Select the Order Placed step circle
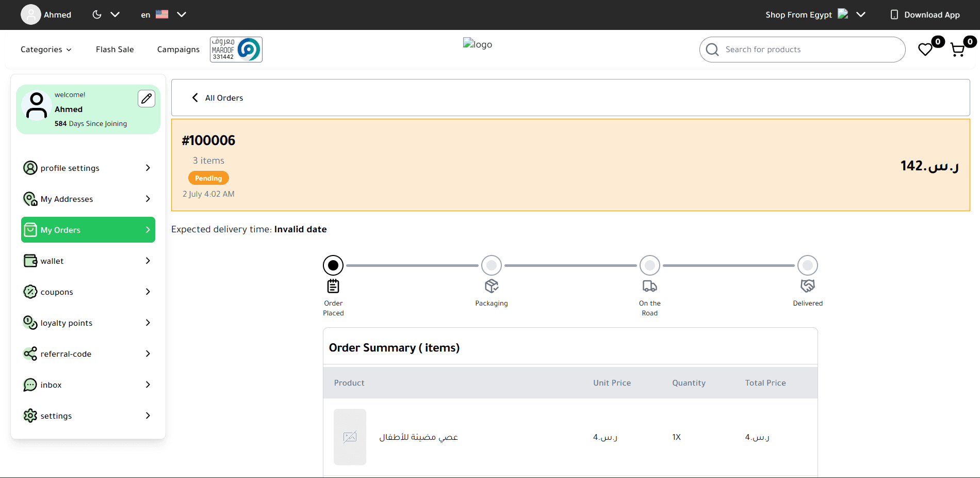This screenshot has width=980, height=478. (333, 265)
